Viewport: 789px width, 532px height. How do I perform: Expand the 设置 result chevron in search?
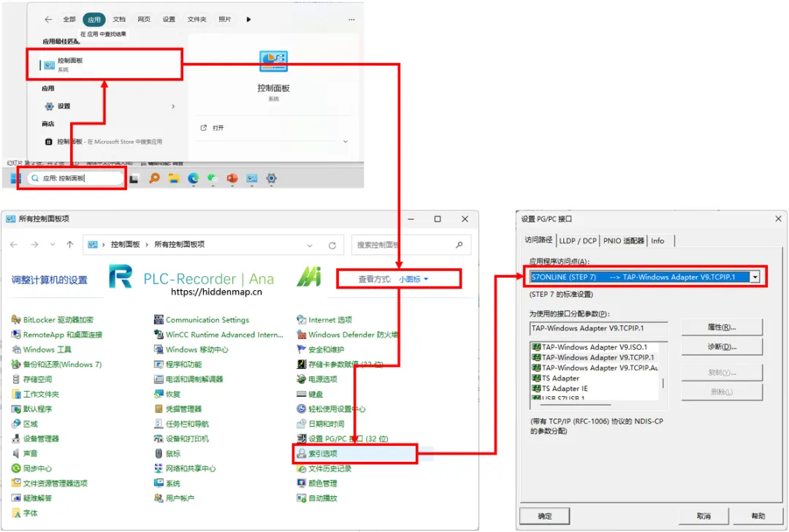[173, 106]
